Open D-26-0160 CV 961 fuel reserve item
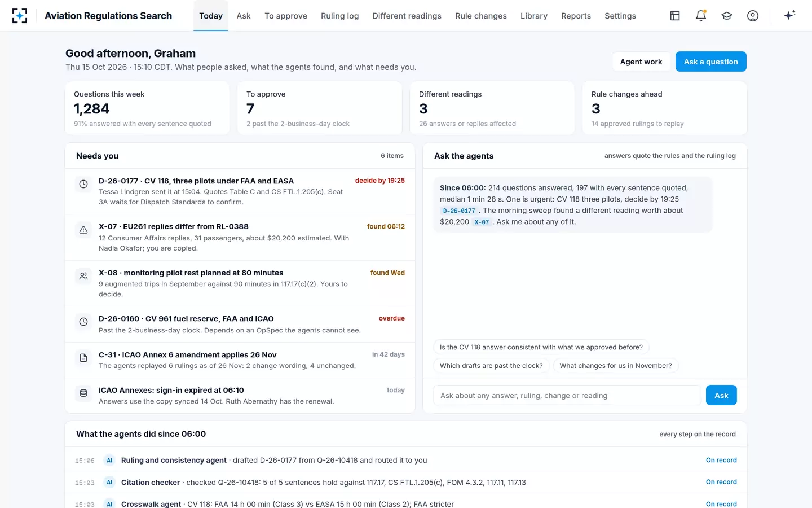812x508 pixels. coord(240,325)
